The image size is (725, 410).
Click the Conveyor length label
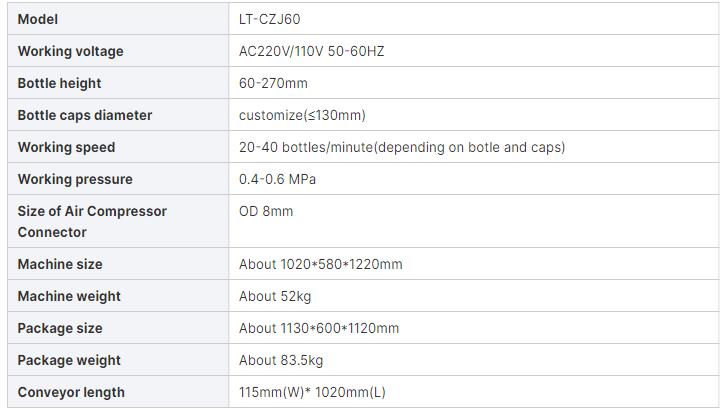pos(71,392)
